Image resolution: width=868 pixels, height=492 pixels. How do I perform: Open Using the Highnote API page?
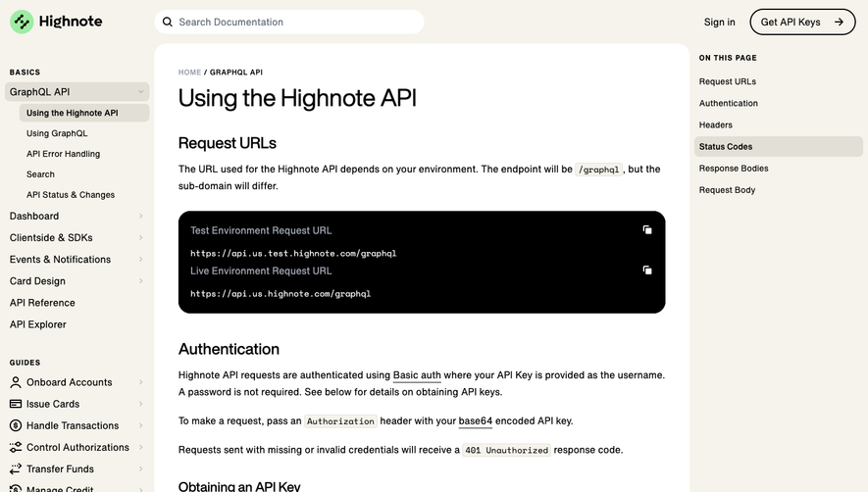[84, 113]
